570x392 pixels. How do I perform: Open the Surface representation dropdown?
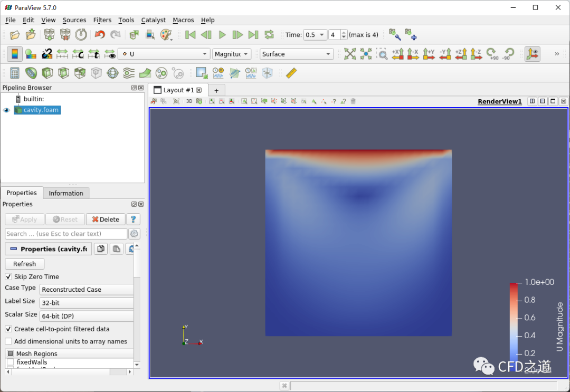click(297, 54)
